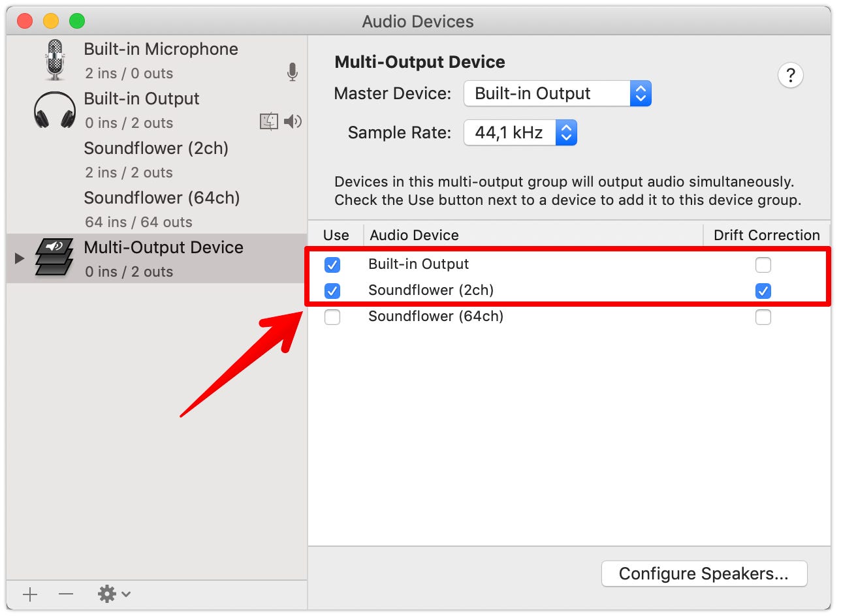This screenshot has width=841, height=616.
Task: Select Soundflower (2ch) in the sidebar
Action: click(x=156, y=159)
